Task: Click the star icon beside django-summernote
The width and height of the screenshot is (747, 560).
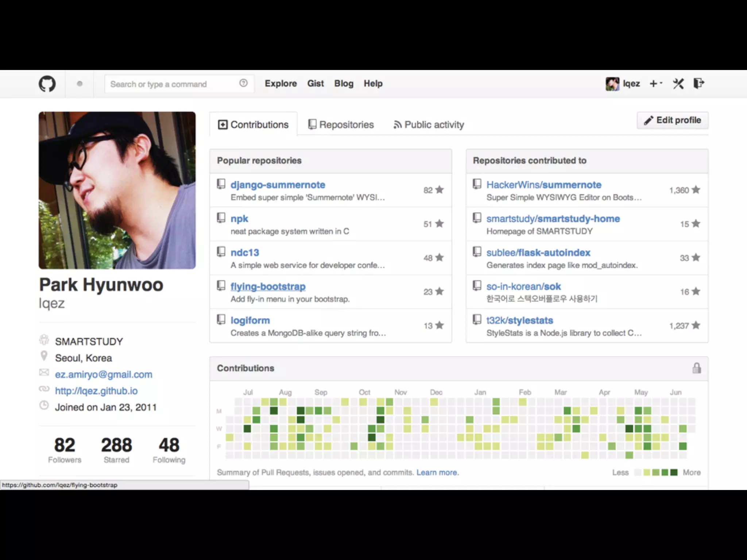Action: [x=440, y=190]
